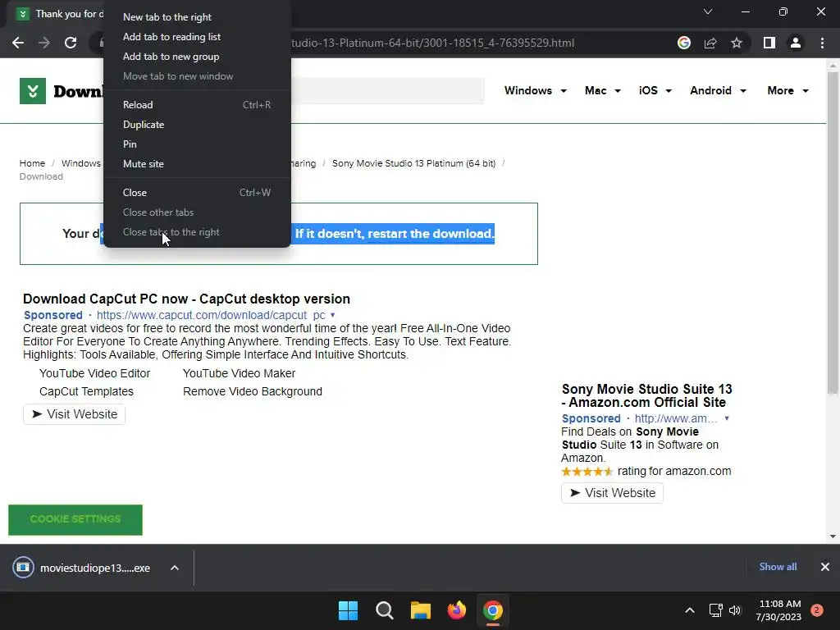The image size is (840, 630).
Task: Open download item options chevron
Action: (175, 568)
